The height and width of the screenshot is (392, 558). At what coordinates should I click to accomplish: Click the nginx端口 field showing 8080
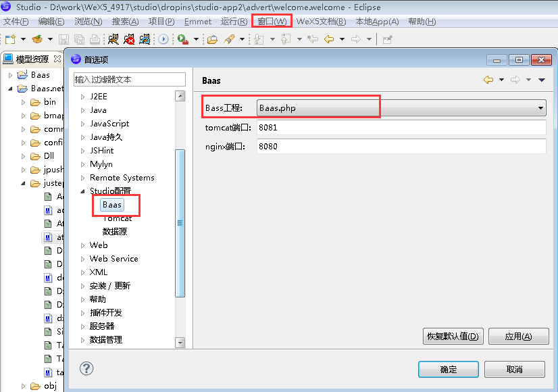[x=401, y=146]
